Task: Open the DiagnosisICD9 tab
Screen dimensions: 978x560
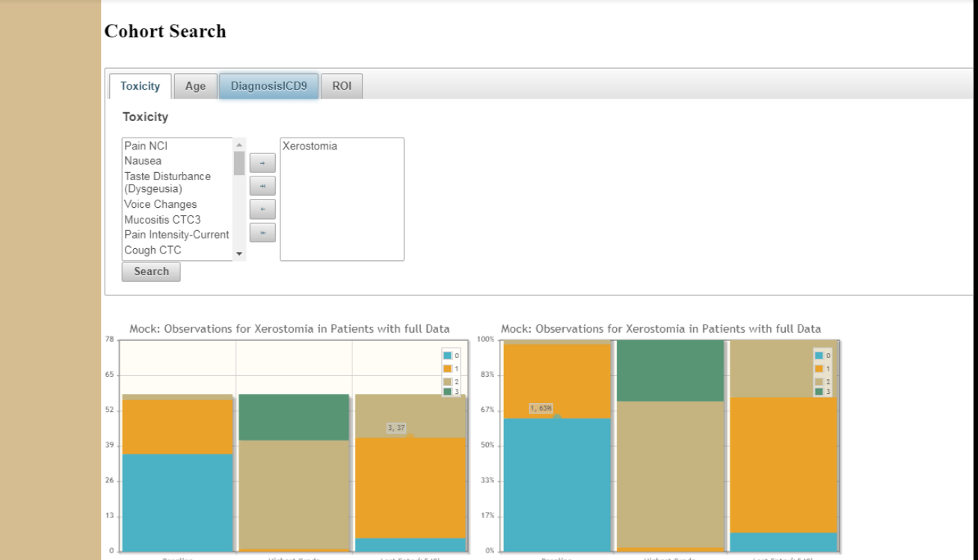Action: click(x=268, y=86)
